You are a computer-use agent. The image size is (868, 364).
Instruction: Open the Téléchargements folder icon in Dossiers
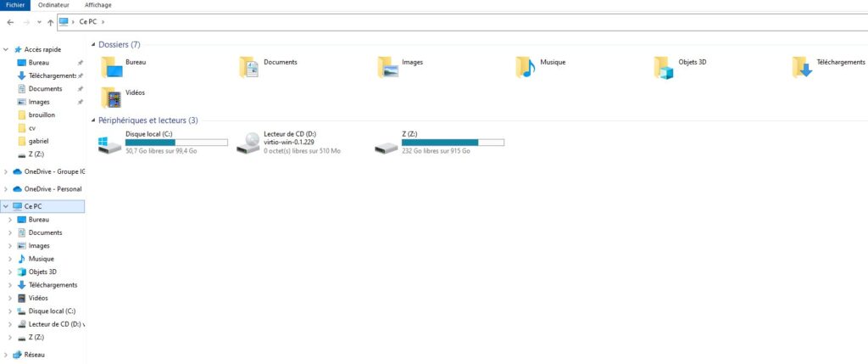click(802, 67)
